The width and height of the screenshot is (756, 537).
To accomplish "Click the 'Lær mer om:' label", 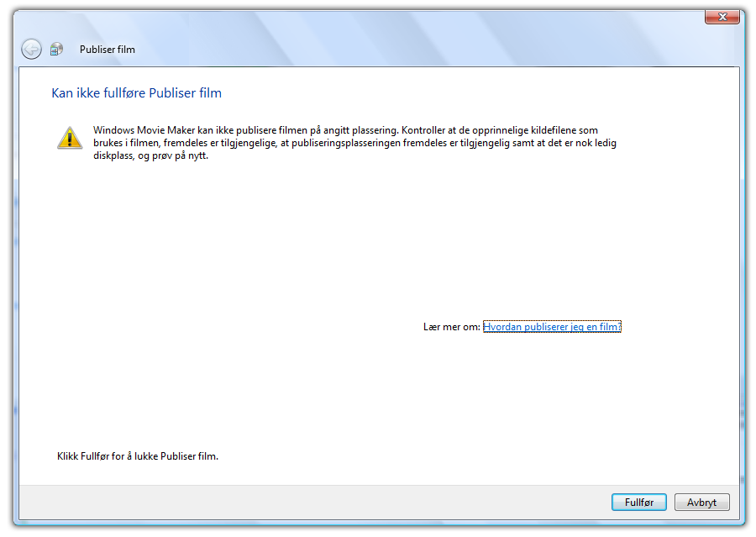I will tap(451, 327).
